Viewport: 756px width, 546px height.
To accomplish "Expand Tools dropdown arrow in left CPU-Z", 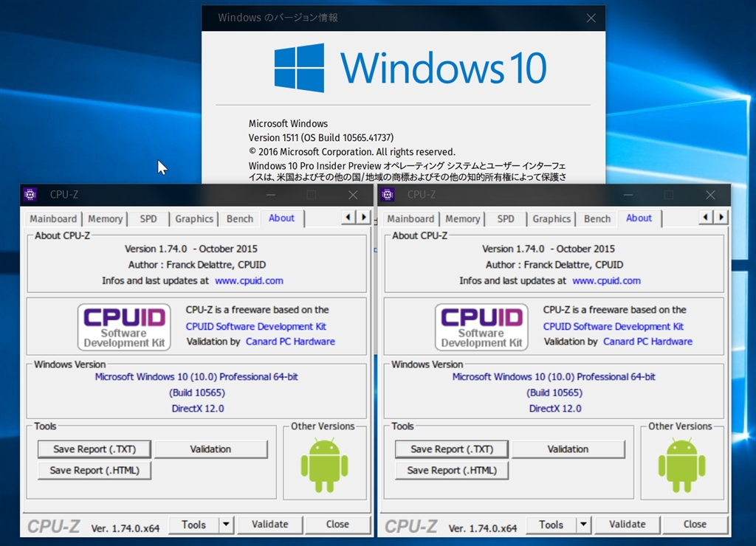I will tap(226, 525).
